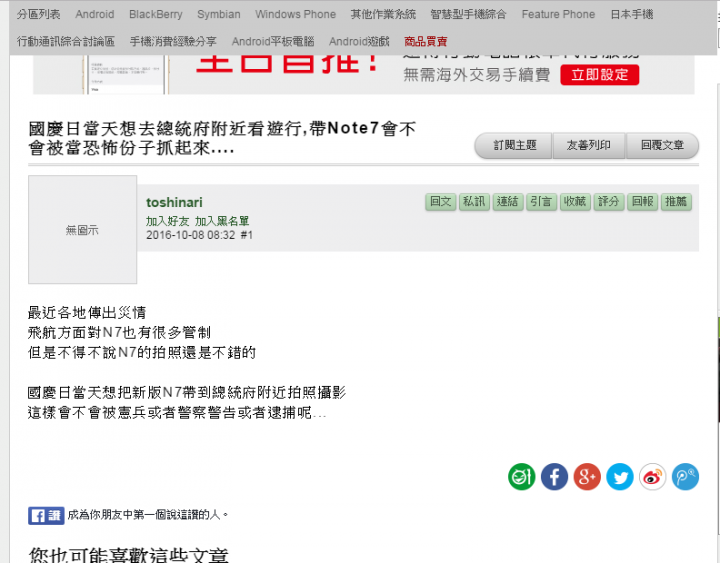
Task: Click the line 但是不得不說N7的拍照還是不錯的
Action: (x=141, y=353)
